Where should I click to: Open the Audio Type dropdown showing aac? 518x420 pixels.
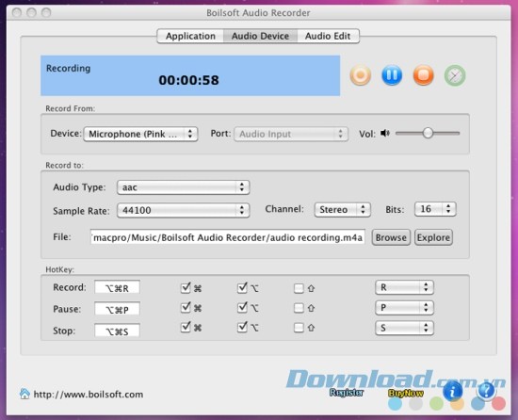(x=184, y=187)
